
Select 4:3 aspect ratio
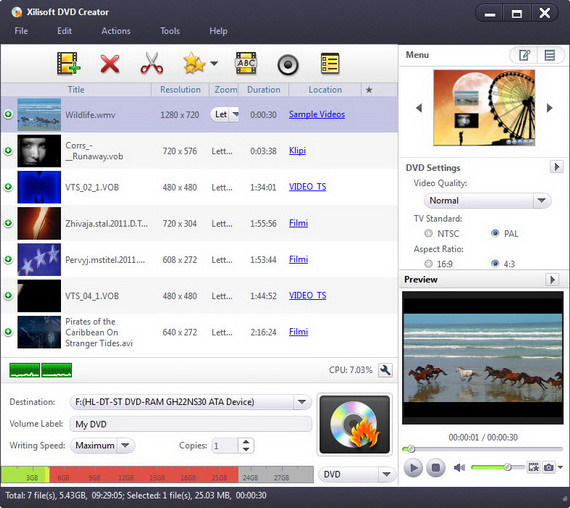coord(495,263)
